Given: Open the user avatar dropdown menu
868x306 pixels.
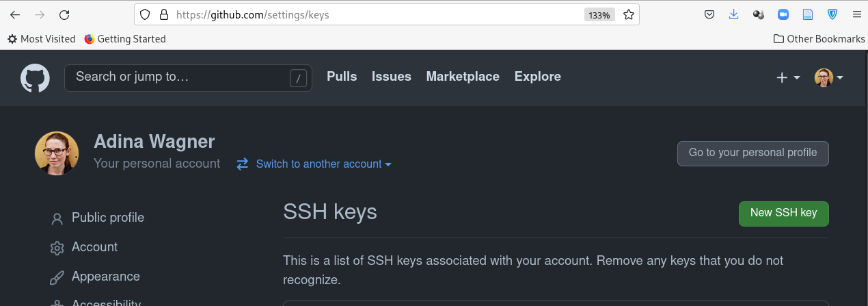Looking at the screenshot, I should tap(828, 78).
